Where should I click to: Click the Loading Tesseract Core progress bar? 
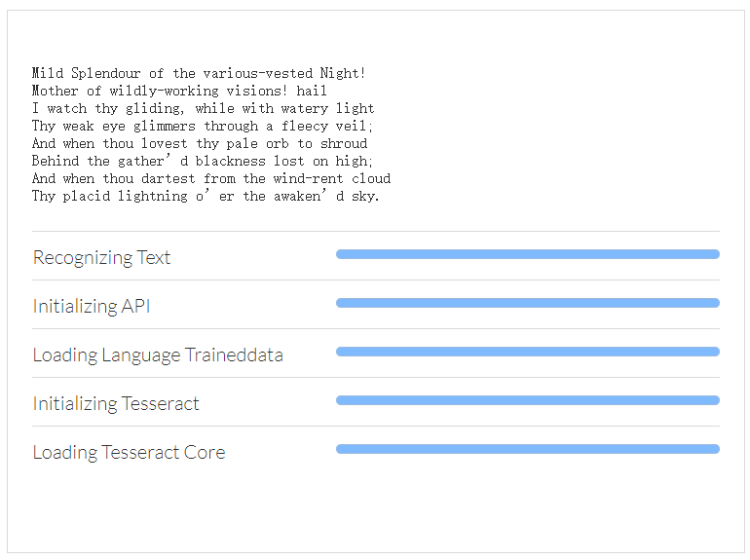(527, 449)
